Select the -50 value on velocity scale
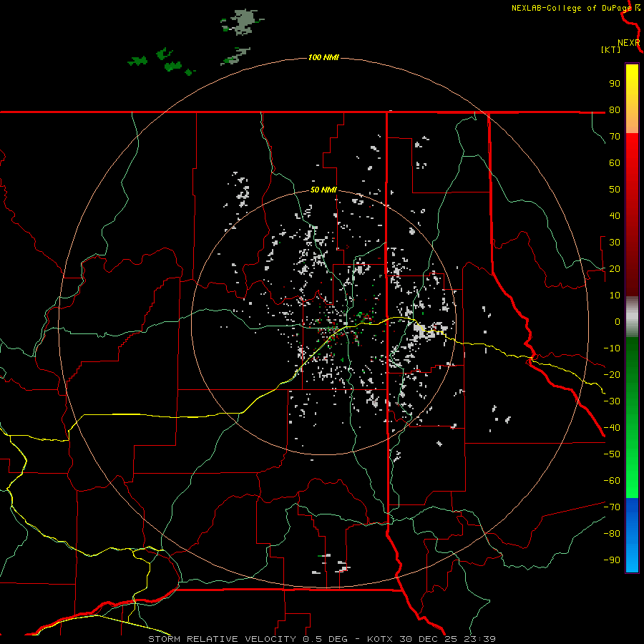 coord(612,454)
